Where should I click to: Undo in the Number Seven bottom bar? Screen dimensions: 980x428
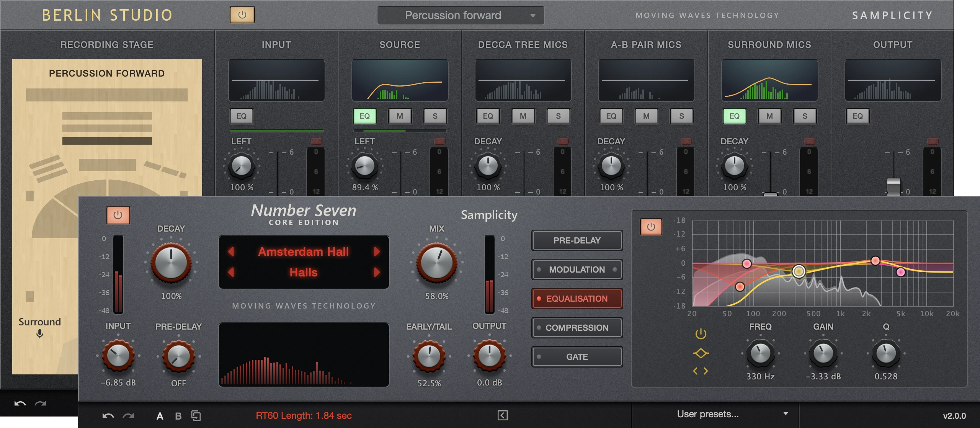(108, 416)
